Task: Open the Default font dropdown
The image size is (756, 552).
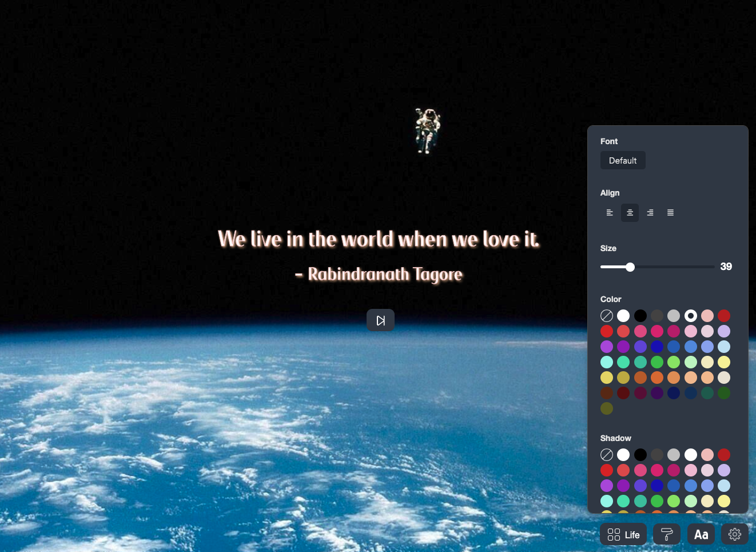Action: point(623,161)
